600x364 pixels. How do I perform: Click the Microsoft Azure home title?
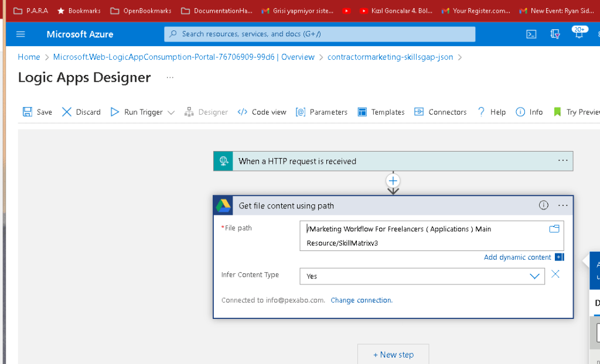click(x=80, y=34)
